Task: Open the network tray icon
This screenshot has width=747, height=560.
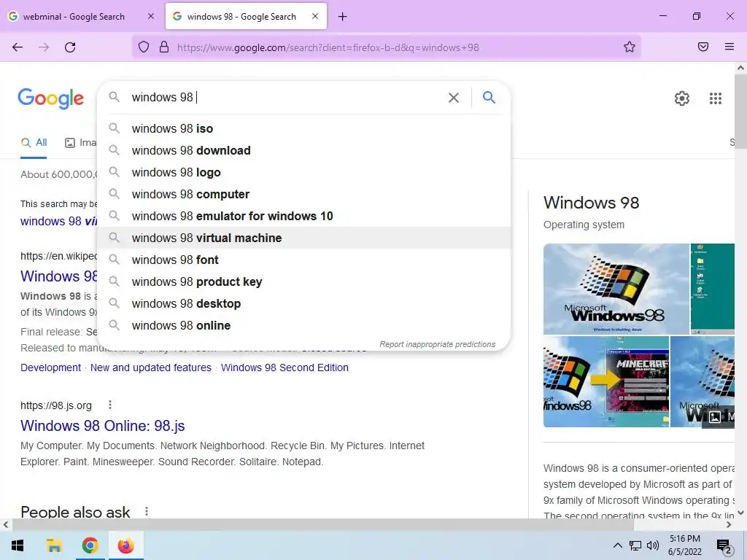Action: pyautogui.click(x=635, y=545)
